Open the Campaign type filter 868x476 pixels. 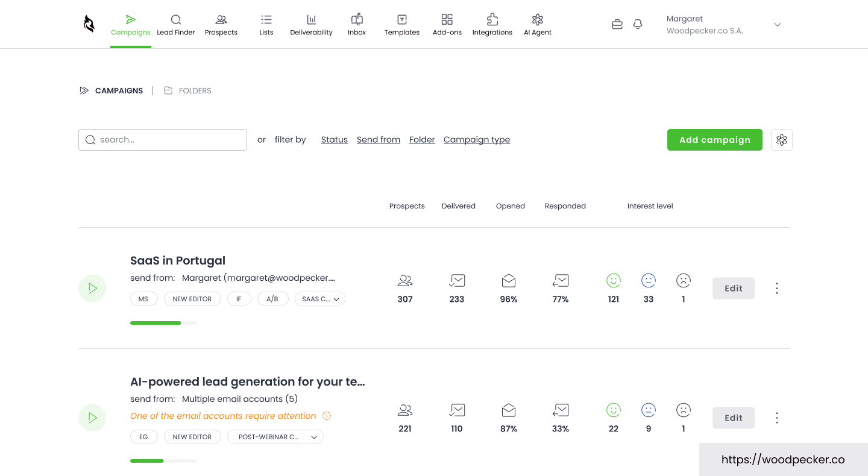coord(477,140)
